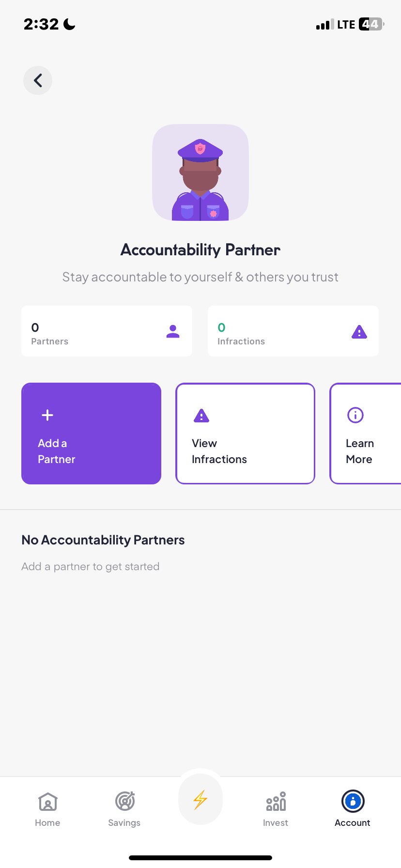The width and height of the screenshot is (401, 868).
Task: Tap the info circle icon
Action: coord(355,415)
